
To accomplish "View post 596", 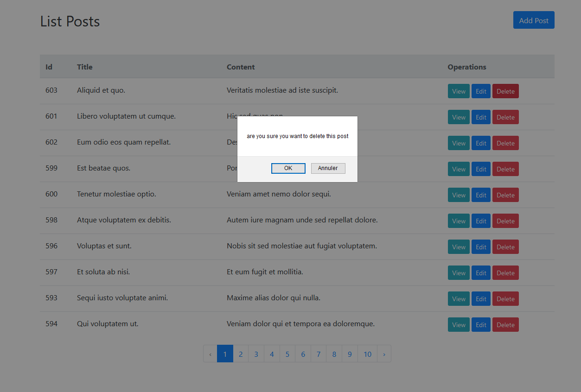I will pyautogui.click(x=459, y=247).
